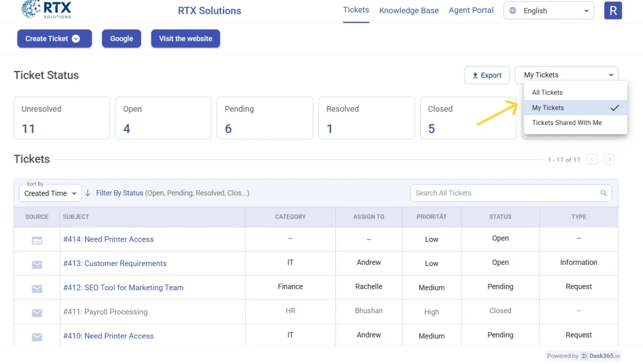643x364 pixels.
Task: Click the next page arrow icon
Action: tap(609, 159)
